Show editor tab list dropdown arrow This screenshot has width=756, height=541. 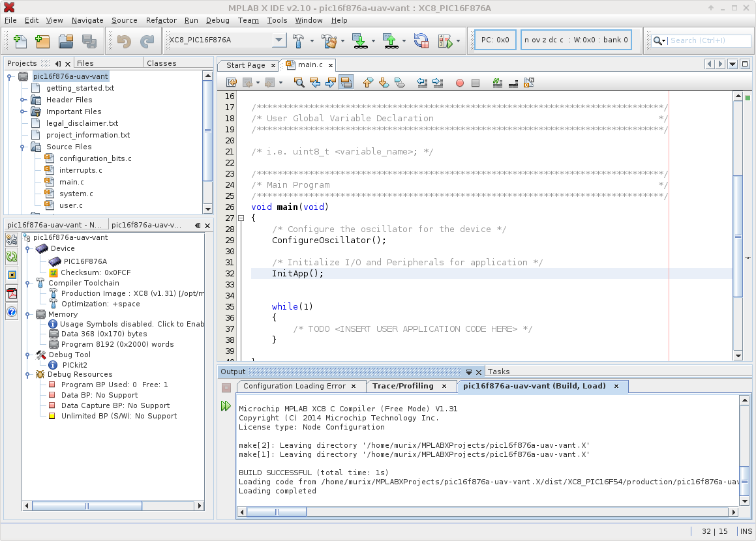click(733, 64)
